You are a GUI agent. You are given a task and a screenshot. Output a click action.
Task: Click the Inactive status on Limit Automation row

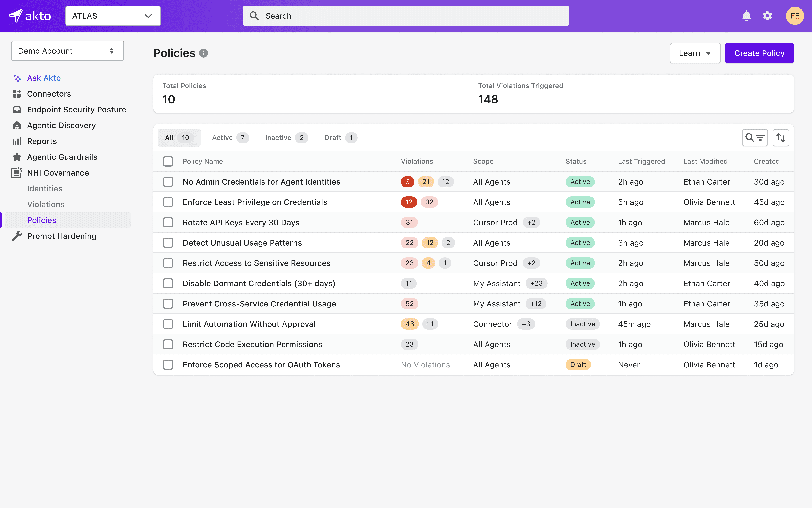pyautogui.click(x=582, y=324)
